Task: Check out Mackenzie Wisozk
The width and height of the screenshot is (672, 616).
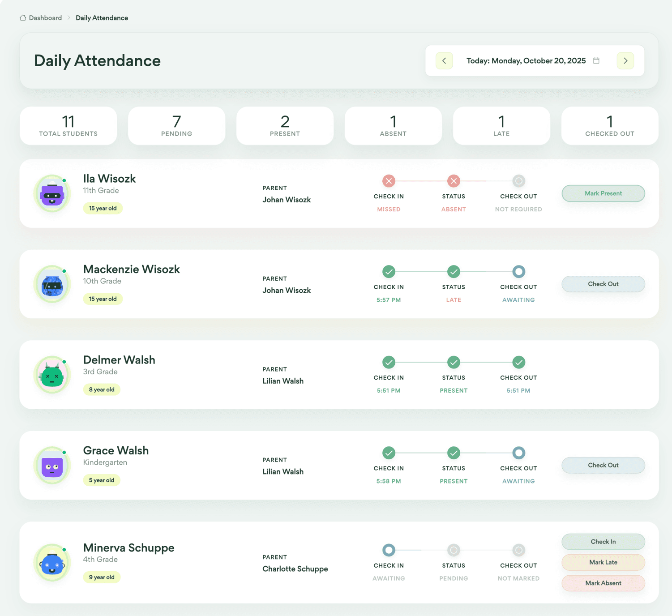Action: 603,284
